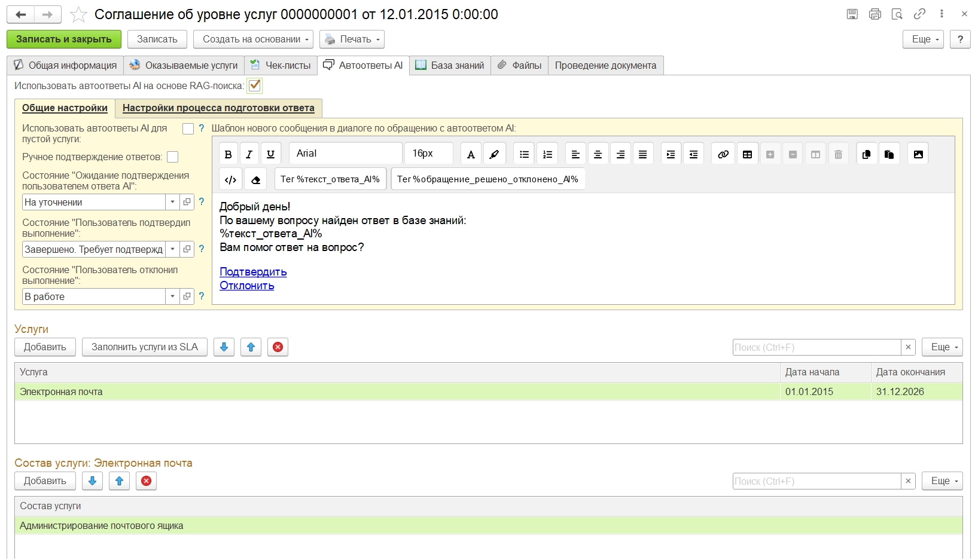The width and height of the screenshot is (975, 560).
Task: Open the 'В работе' state dropdown list
Action: tap(172, 296)
